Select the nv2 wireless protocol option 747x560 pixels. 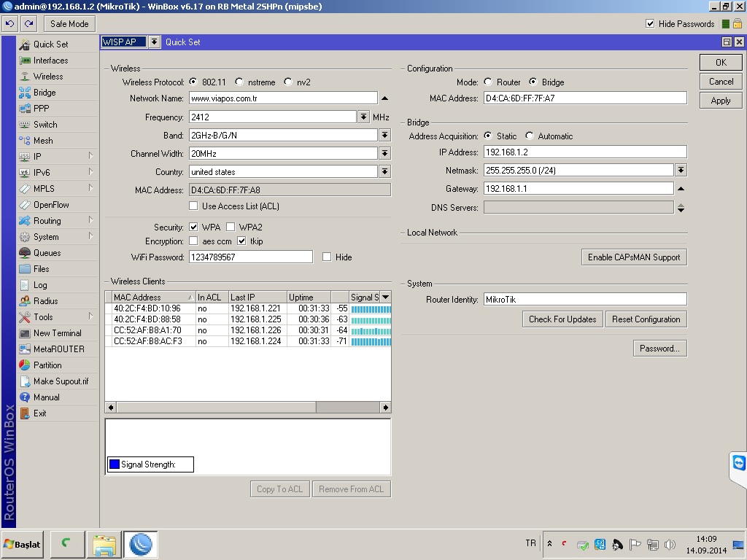pos(288,82)
